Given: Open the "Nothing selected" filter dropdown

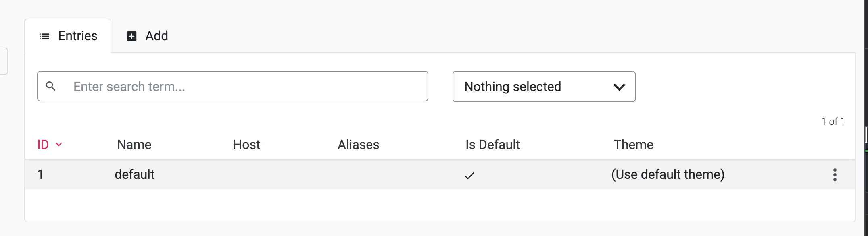Looking at the screenshot, I should click(x=543, y=87).
